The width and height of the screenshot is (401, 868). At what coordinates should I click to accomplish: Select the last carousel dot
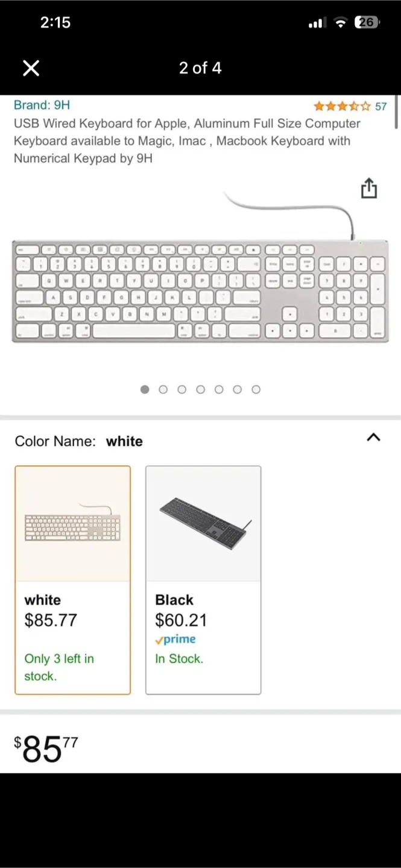[x=256, y=389]
